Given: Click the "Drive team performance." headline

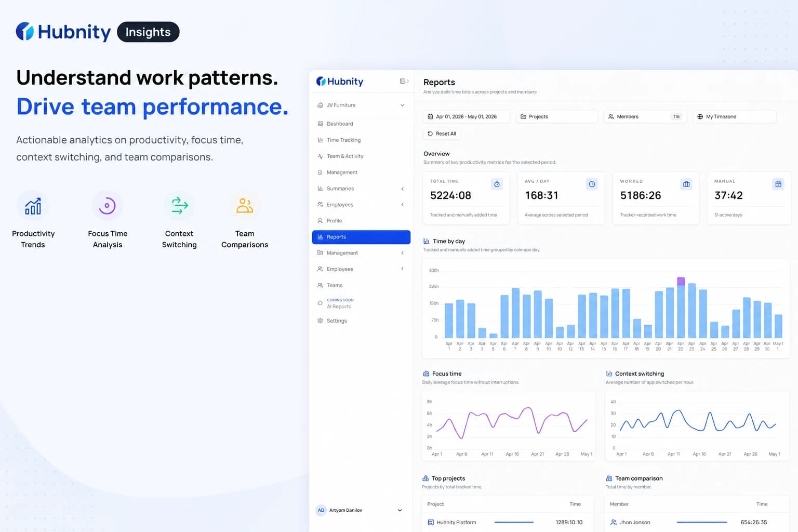Looking at the screenshot, I should [x=152, y=107].
